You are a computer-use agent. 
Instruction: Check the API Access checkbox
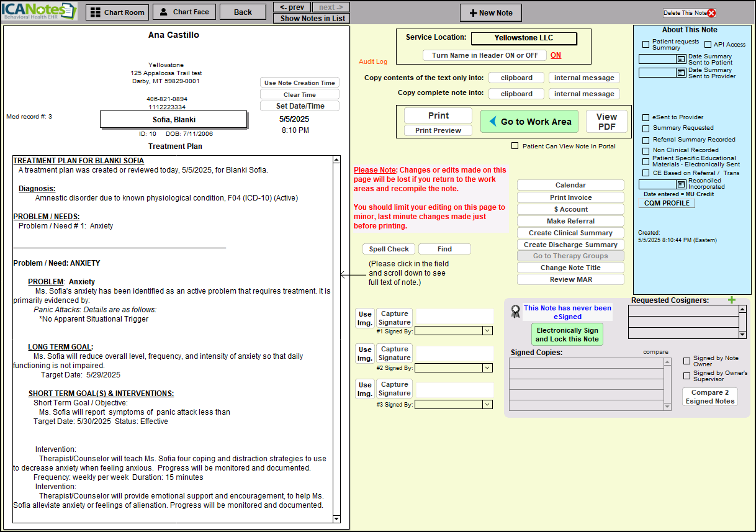(x=708, y=45)
